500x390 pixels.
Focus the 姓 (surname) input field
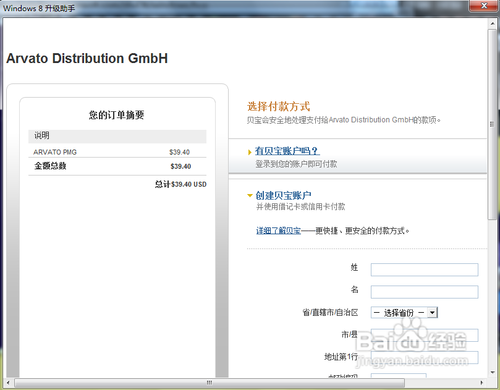tap(424, 270)
